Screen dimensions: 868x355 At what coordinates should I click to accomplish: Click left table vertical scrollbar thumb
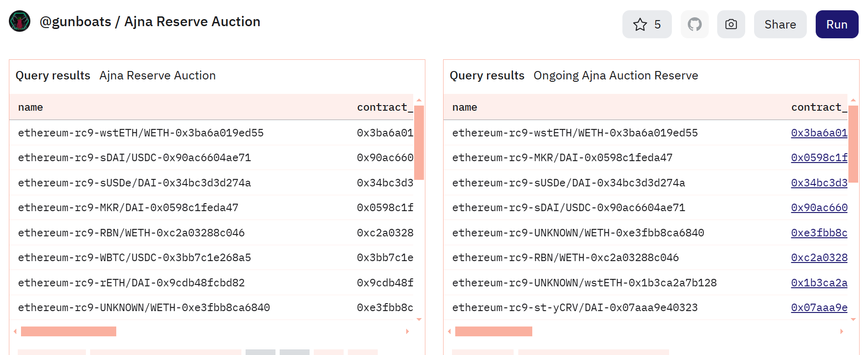click(419, 142)
